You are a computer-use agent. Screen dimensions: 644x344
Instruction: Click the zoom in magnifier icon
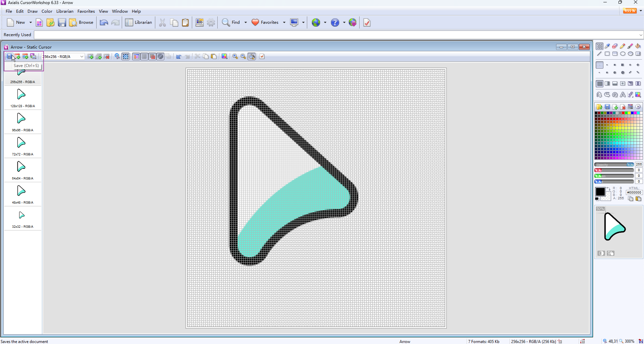[235, 57]
